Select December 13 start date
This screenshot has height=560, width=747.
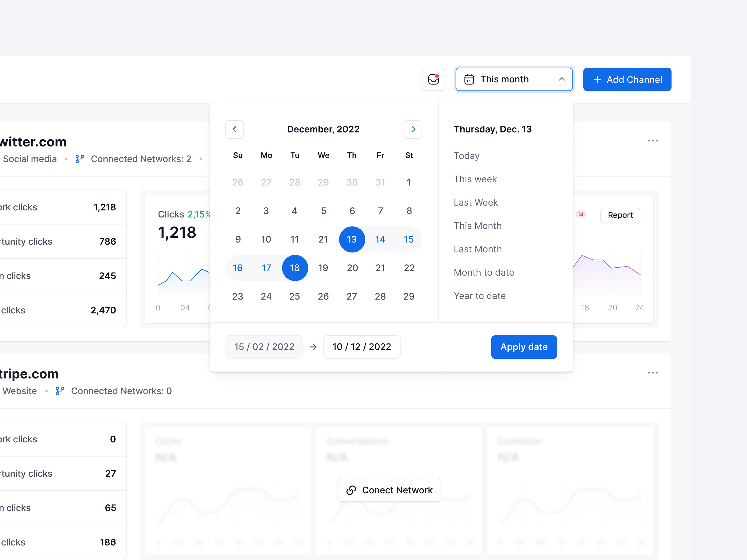tap(352, 240)
